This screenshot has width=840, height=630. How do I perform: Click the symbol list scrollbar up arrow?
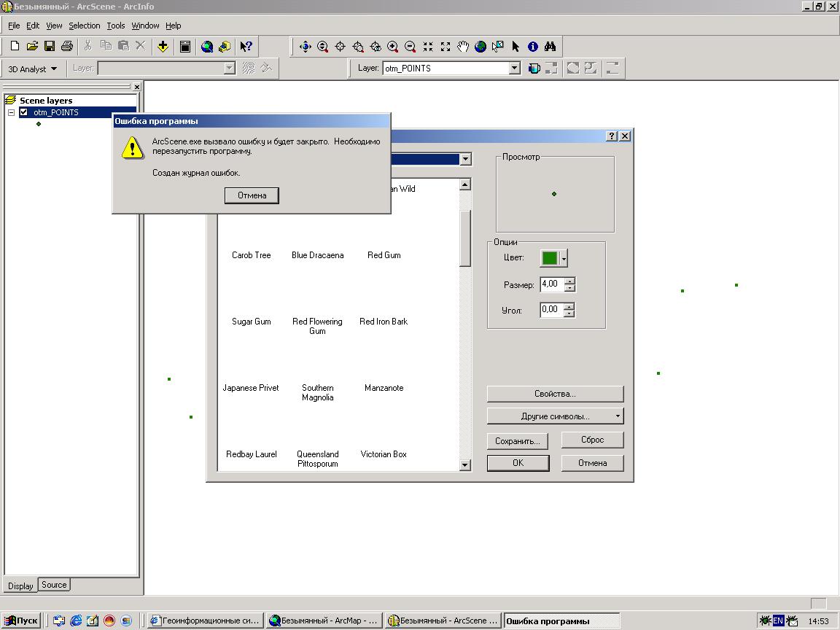point(465,184)
